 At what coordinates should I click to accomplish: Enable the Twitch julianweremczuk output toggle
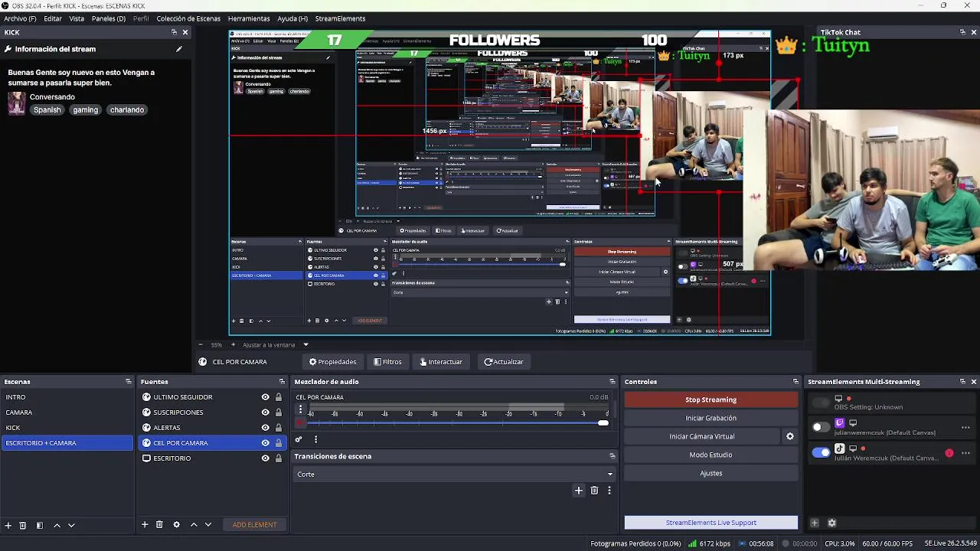821,427
